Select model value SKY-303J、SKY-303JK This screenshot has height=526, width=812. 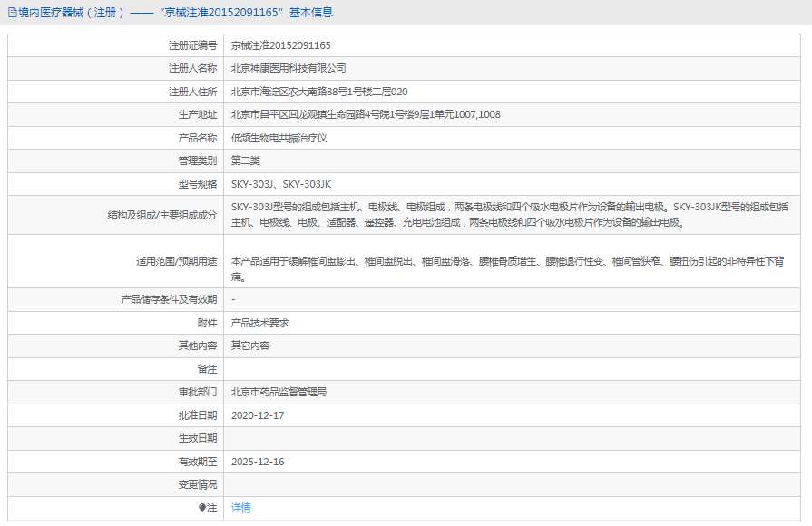point(281,184)
